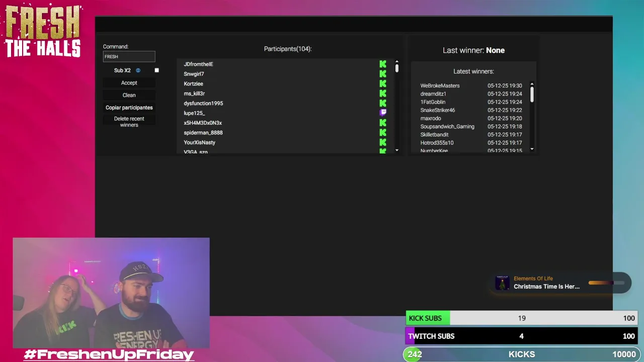
Task: Click the Latest winners heading
Action: click(x=473, y=71)
